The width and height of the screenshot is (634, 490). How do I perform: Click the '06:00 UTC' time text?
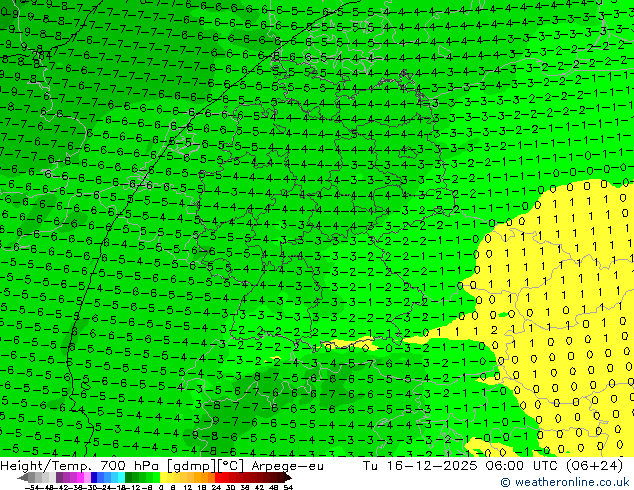tap(524, 466)
